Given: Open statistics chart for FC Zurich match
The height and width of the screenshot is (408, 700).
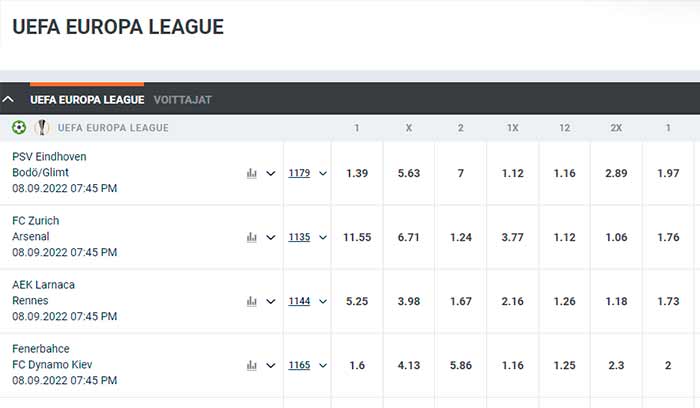Looking at the screenshot, I should (x=252, y=237).
